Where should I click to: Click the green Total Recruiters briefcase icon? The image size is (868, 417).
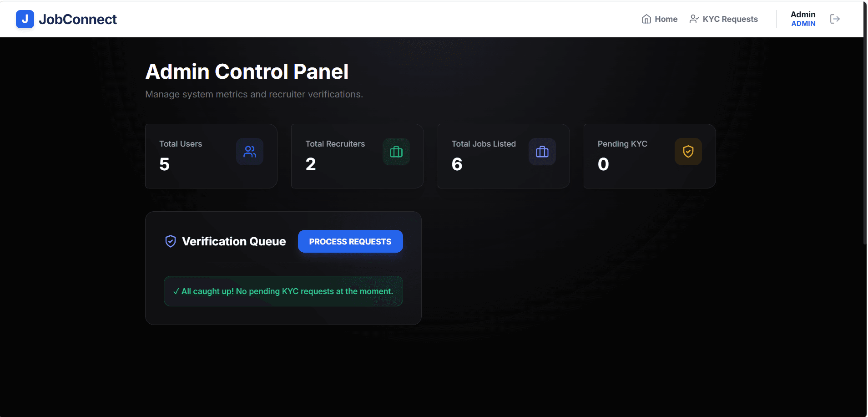(x=396, y=152)
